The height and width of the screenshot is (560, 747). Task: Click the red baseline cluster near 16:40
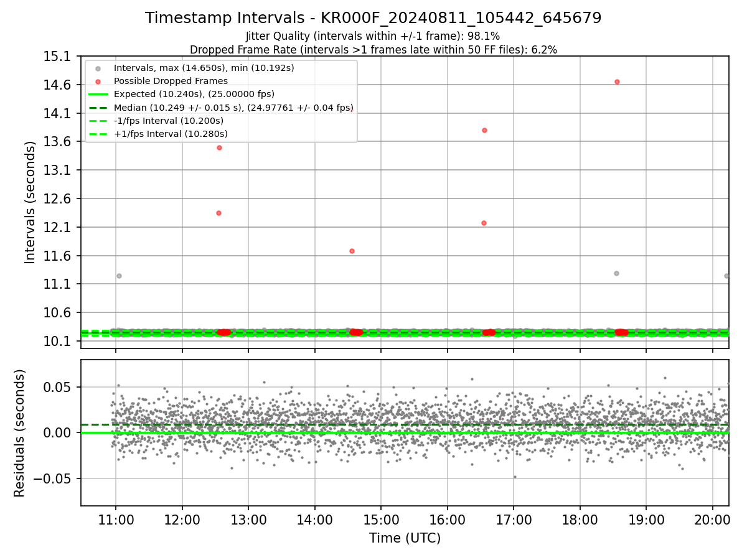coord(489,332)
